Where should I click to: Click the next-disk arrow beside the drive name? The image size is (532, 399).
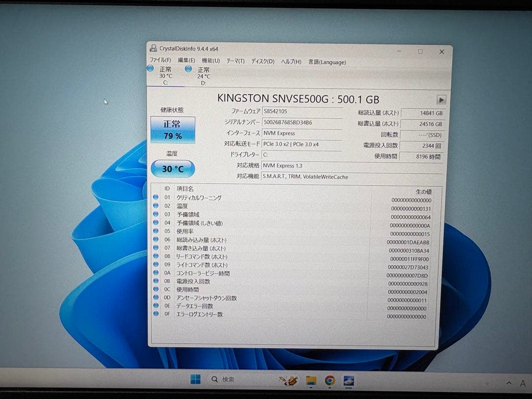point(441,99)
